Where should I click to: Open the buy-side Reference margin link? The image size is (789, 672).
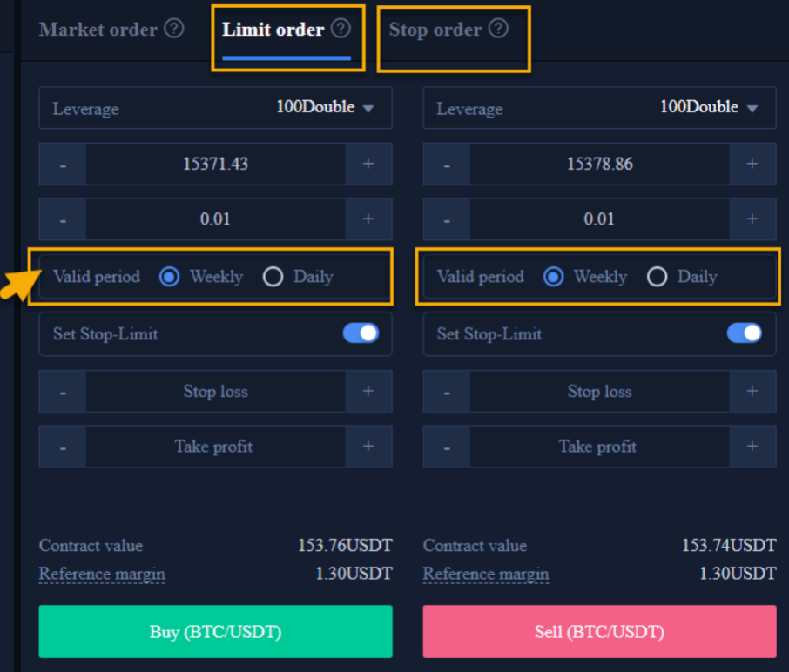(102, 574)
